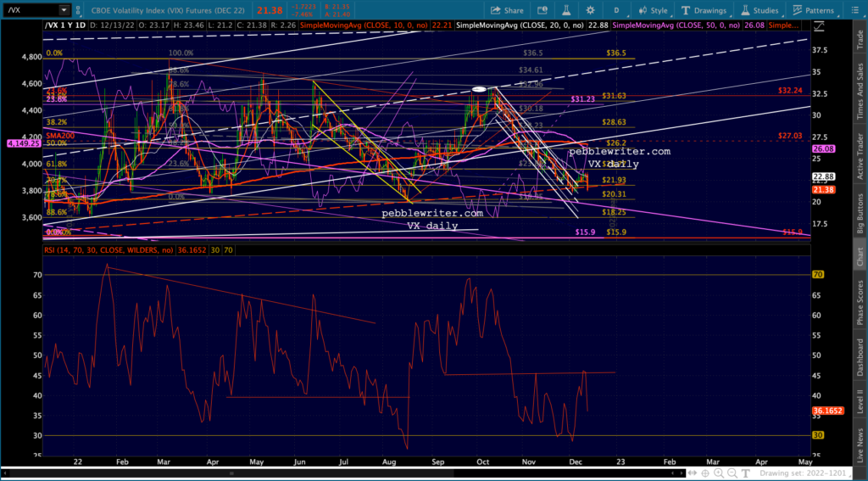The image size is (868, 481).
Task: Expand the /VX symbol dropdown arrow
Action: (x=65, y=10)
